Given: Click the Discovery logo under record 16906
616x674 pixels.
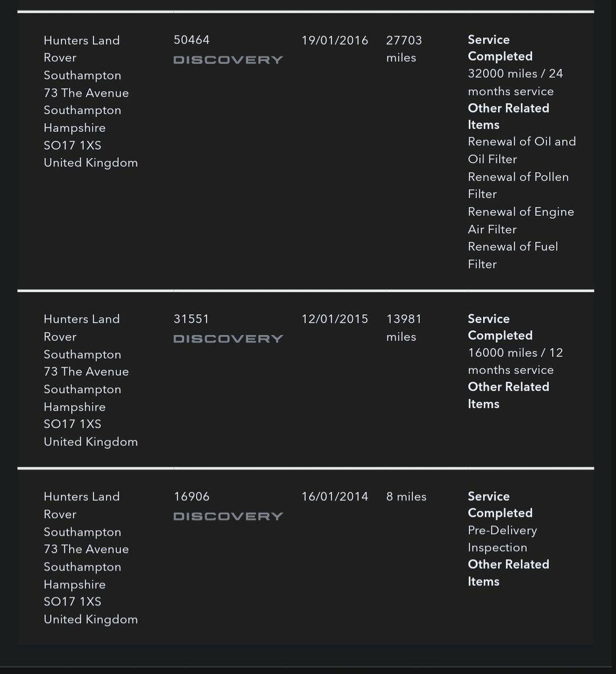Looking at the screenshot, I should point(228,517).
